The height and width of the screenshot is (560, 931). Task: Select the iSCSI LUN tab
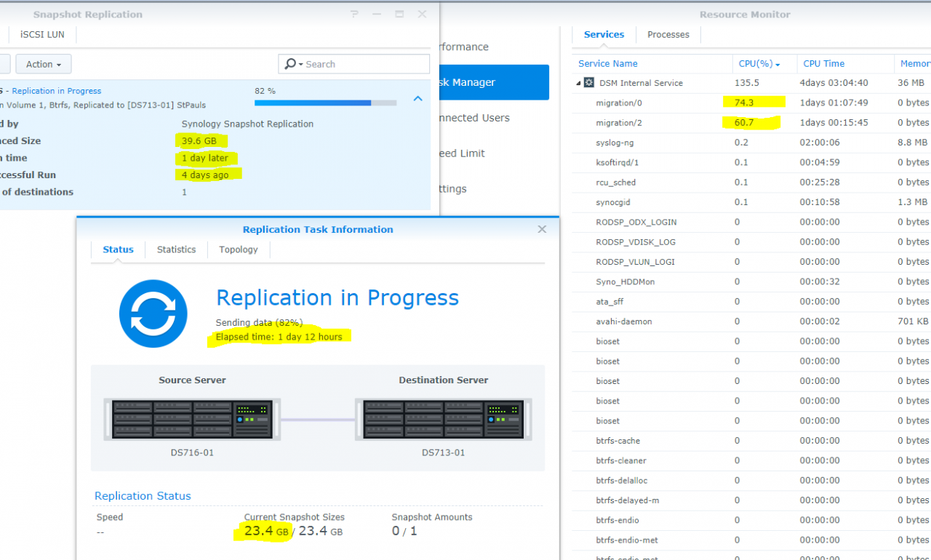(43, 34)
